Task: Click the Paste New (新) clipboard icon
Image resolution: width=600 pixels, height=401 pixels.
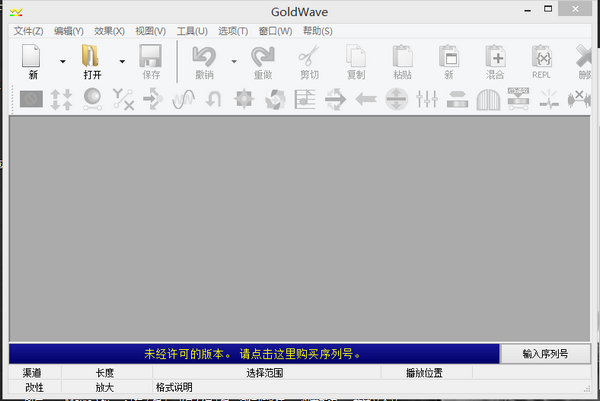Action: pyautogui.click(x=449, y=56)
